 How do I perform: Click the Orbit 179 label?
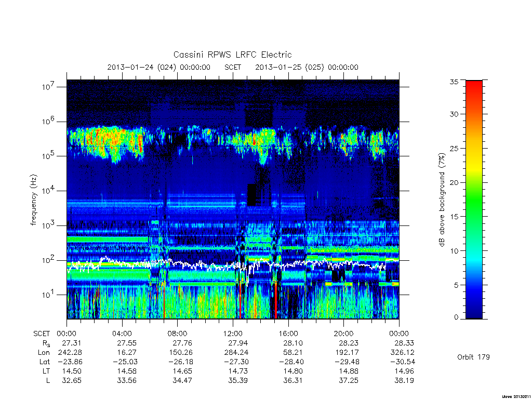point(473,357)
